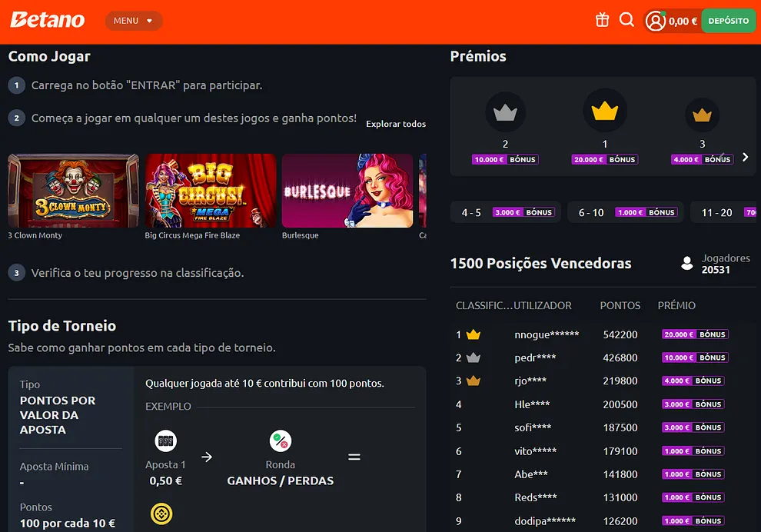This screenshot has height=532, width=761.
Task: Click the silver crown for second place
Action: pyautogui.click(x=505, y=113)
